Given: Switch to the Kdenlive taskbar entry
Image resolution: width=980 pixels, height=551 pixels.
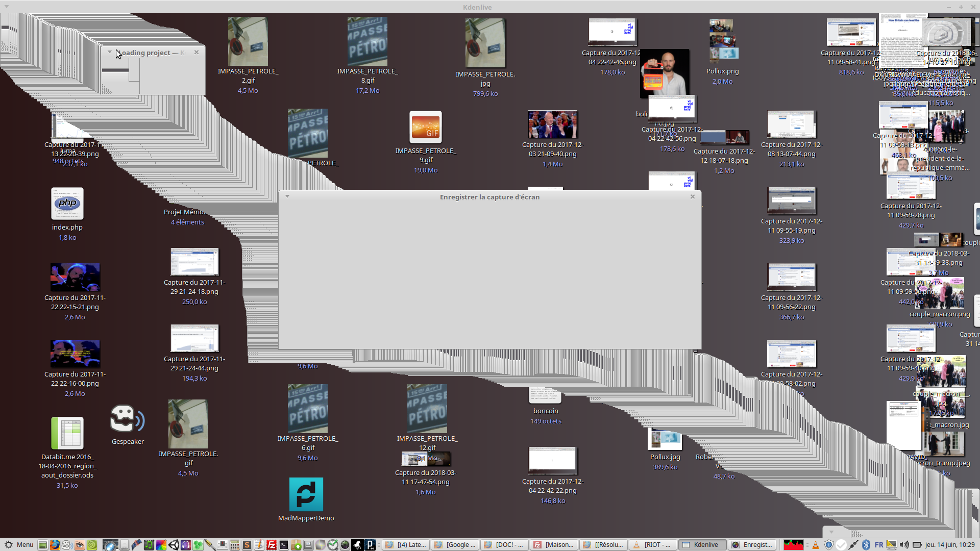Looking at the screenshot, I should click(x=702, y=545).
